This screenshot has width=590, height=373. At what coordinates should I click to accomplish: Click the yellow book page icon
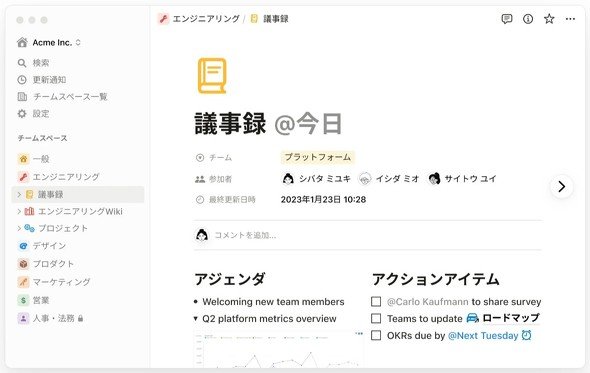click(x=212, y=76)
